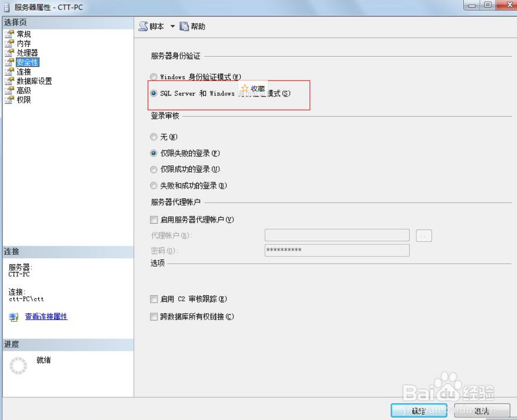Click connection name ctt-PC\ctt text
This screenshot has height=420, width=517.
[26, 299]
